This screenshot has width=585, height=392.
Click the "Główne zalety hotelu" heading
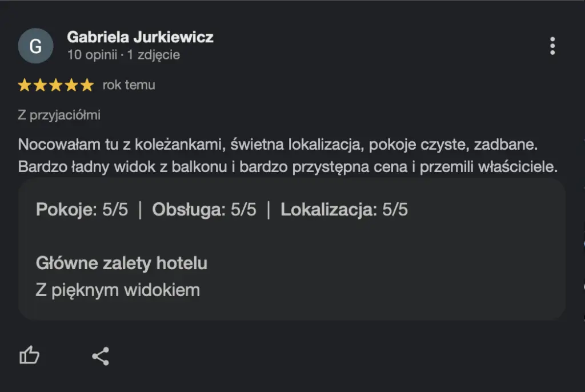121,263
